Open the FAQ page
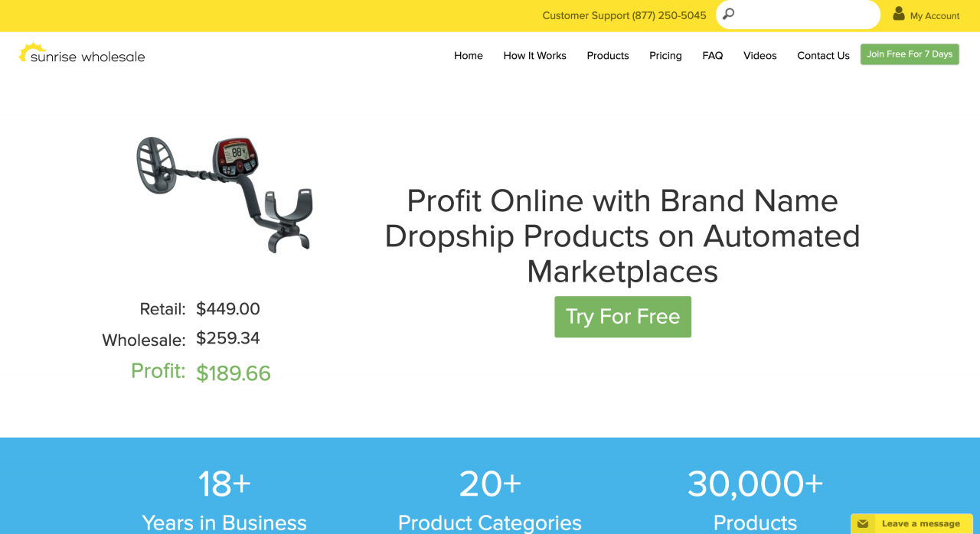 click(x=713, y=56)
